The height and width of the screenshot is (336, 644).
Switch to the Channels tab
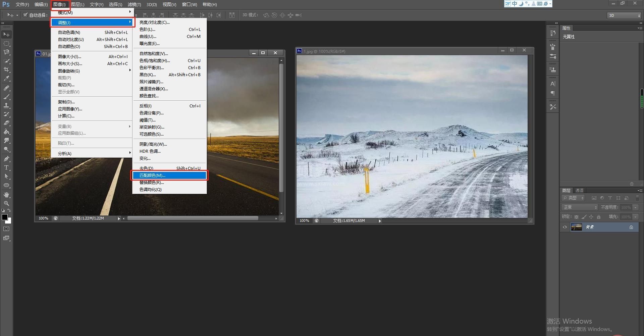pyautogui.click(x=580, y=190)
